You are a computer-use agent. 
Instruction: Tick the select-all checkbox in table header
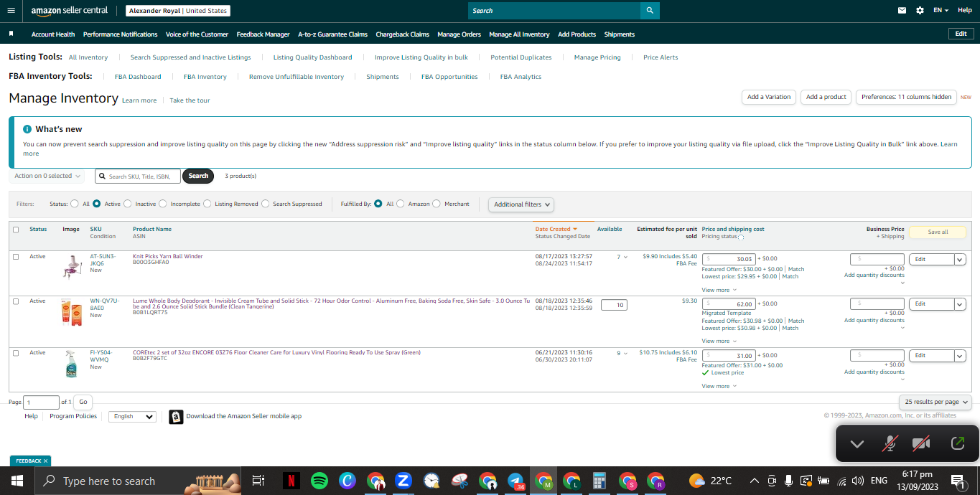tap(16, 230)
